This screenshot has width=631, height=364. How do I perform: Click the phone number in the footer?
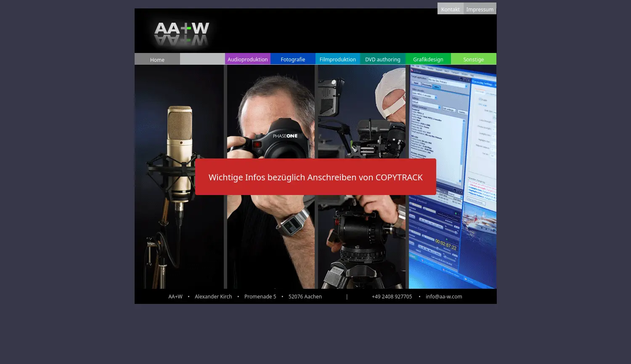tap(392, 296)
